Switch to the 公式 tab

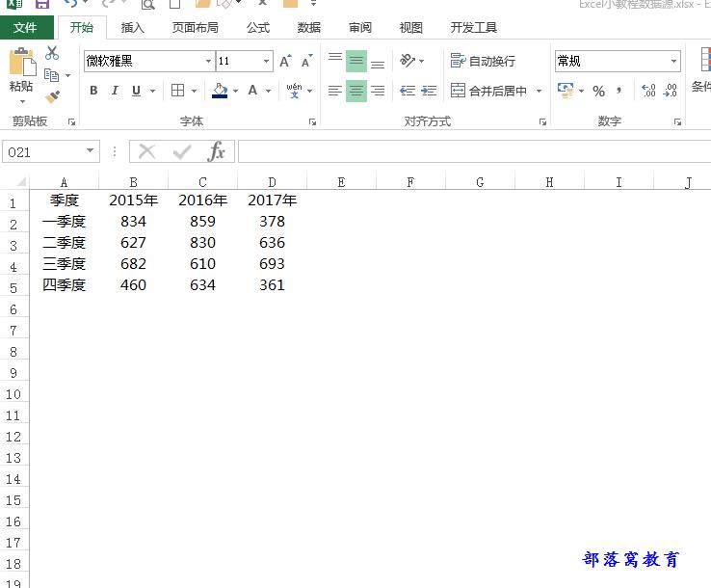(x=258, y=28)
